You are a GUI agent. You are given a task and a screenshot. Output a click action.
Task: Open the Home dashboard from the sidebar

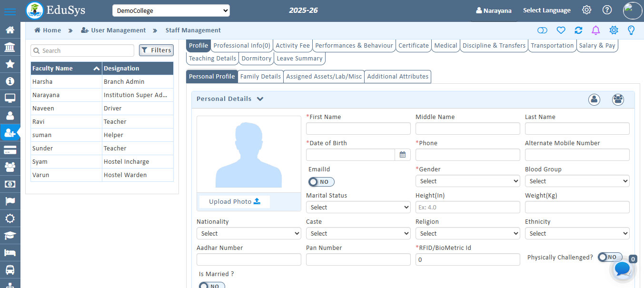[10, 30]
